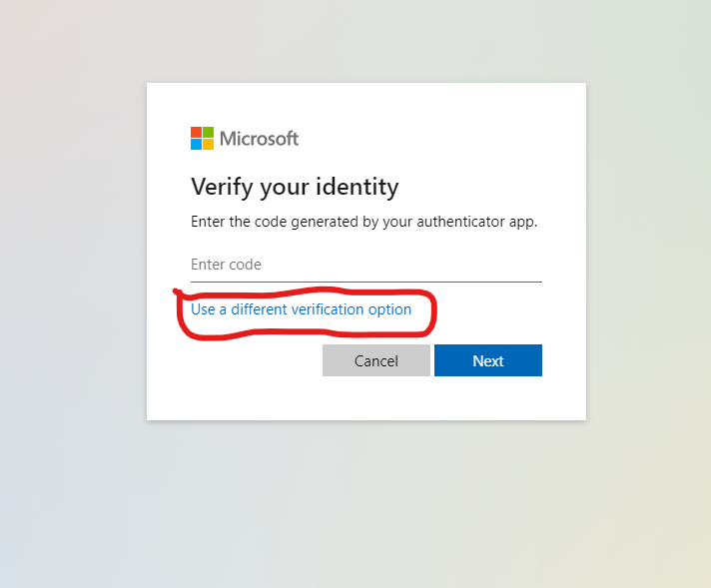This screenshot has height=588, width=711.
Task: Focus the Enter code input field
Action: click(365, 265)
